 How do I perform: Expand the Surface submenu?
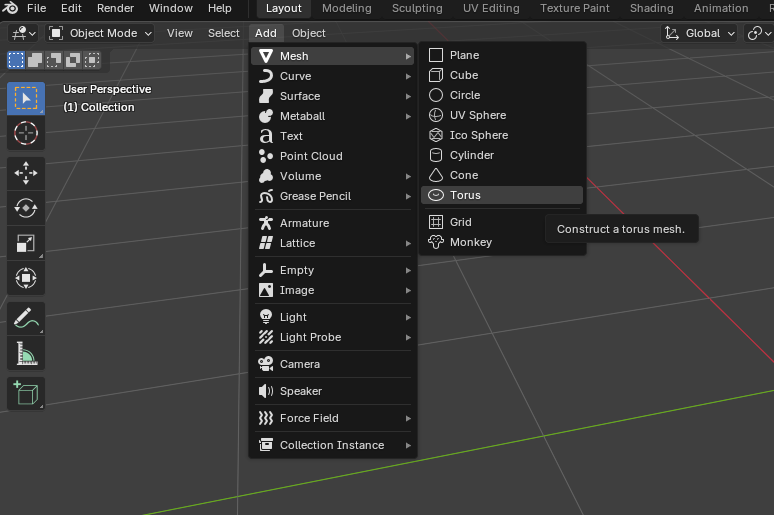tap(333, 96)
